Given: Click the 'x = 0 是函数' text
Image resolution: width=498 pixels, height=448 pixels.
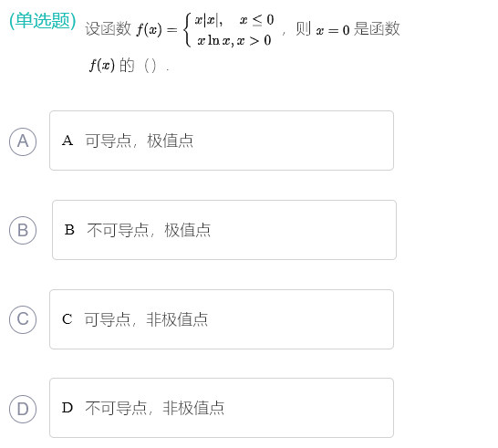Looking at the screenshot, I should click(x=358, y=29).
